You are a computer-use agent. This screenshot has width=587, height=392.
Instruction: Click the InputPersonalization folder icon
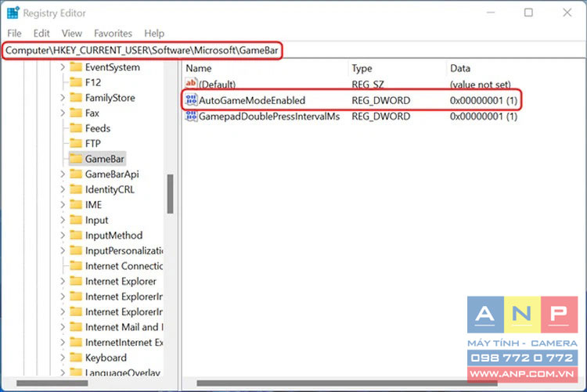76,250
